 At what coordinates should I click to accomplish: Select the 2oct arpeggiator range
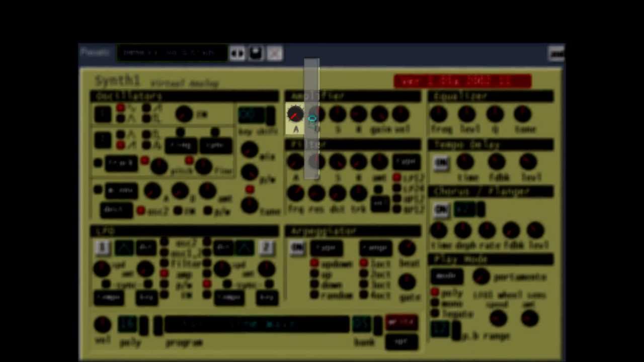click(363, 274)
